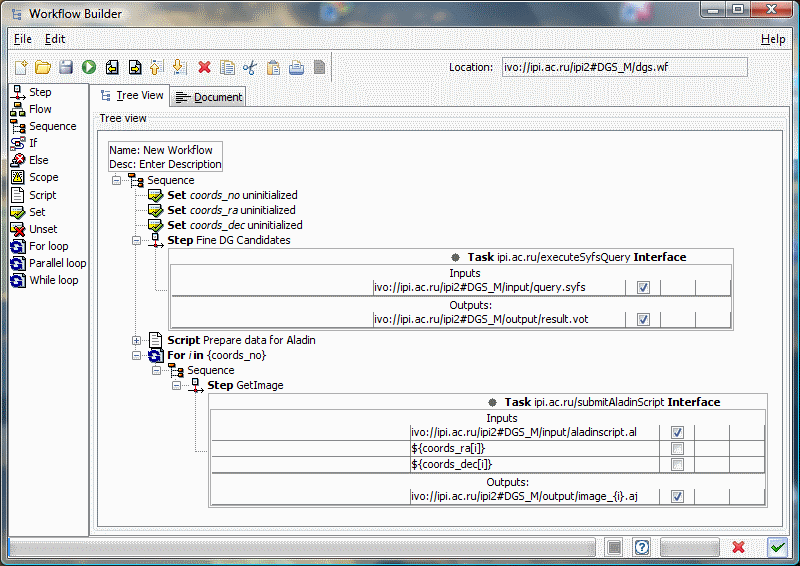Click the scissors cut icon
The width and height of the screenshot is (800, 566).
pyautogui.click(x=250, y=67)
